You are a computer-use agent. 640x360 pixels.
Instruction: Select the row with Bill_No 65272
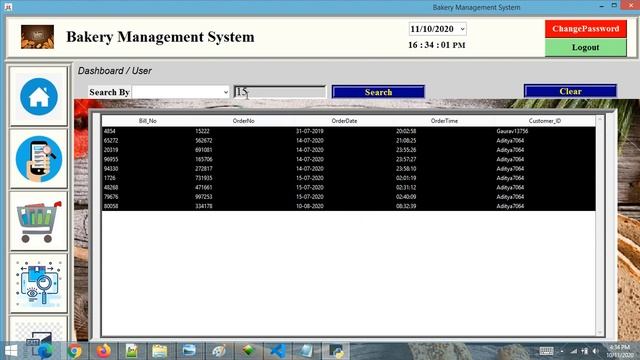[x=349, y=141]
